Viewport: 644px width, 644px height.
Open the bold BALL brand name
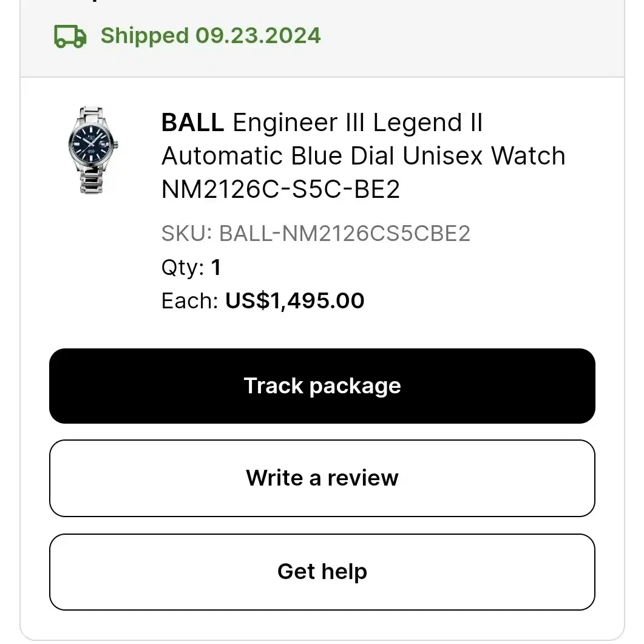pyautogui.click(x=192, y=123)
